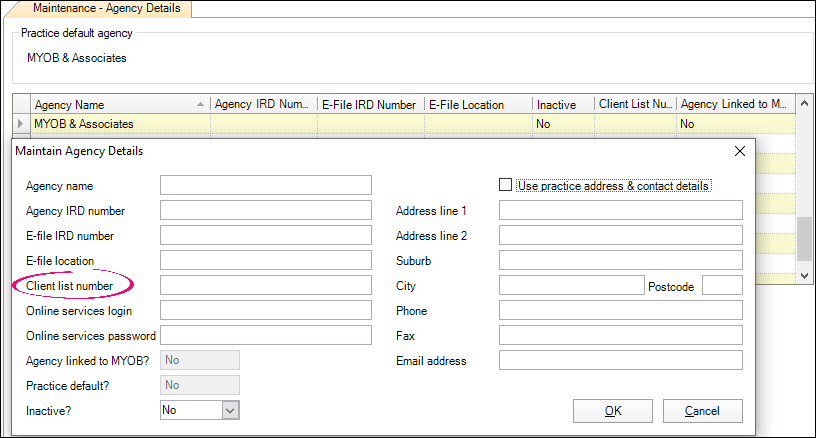The height and width of the screenshot is (438, 816).
Task: Click the grid scrollbar down arrow
Action: tap(804, 274)
